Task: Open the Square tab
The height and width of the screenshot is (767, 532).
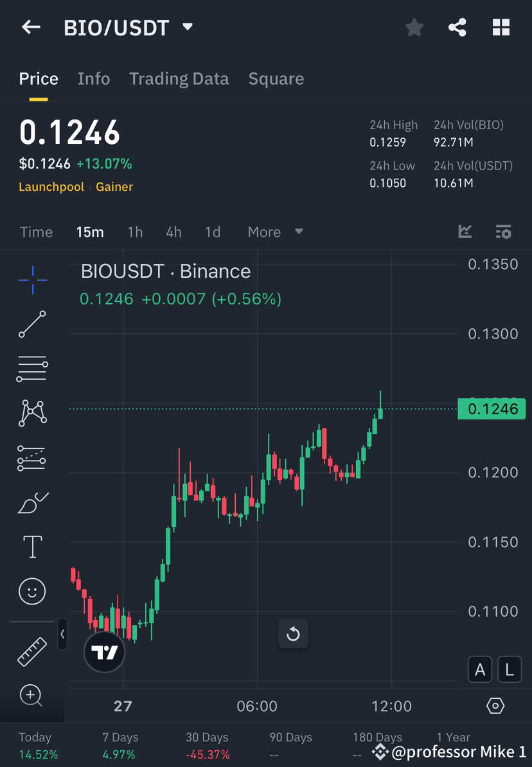Action: [276, 78]
